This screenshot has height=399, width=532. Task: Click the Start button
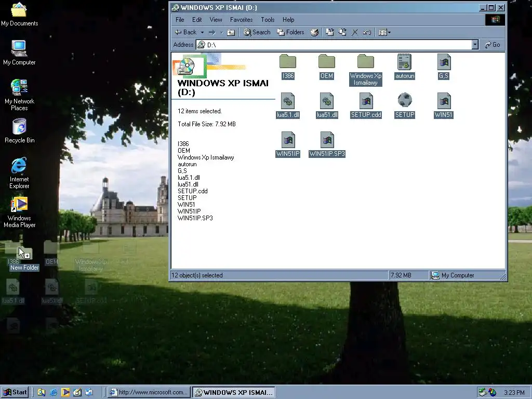coord(15,392)
